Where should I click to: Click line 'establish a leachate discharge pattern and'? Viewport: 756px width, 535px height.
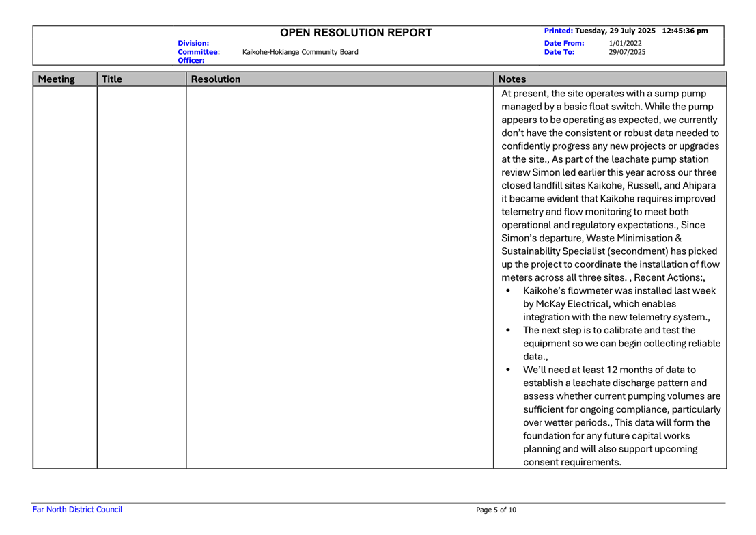click(615, 383)
